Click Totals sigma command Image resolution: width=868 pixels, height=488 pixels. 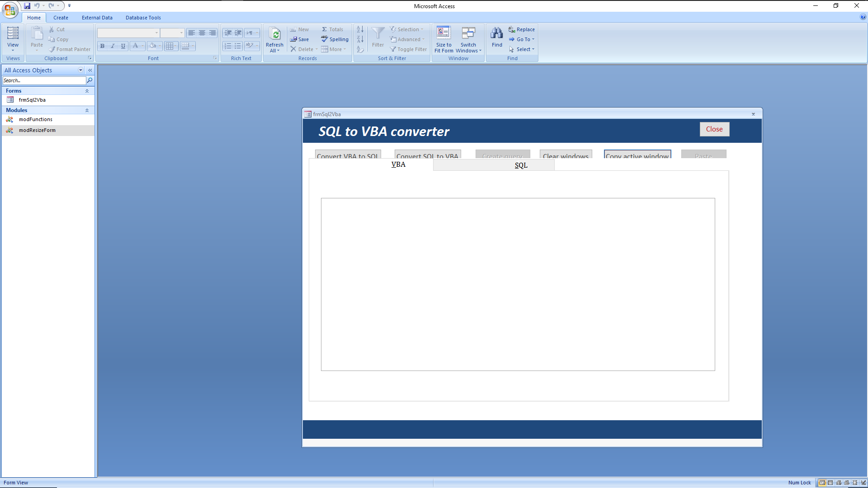[x=332, y=29]
